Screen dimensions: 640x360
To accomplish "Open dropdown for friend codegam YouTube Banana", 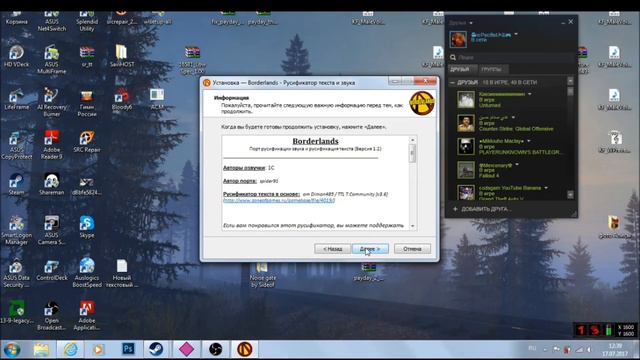I will tap(546, 188).
